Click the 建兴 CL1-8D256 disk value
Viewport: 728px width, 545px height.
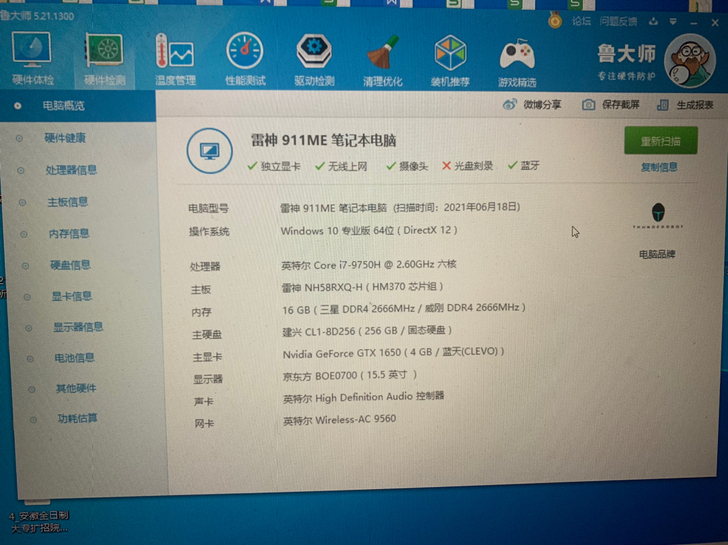coord(367,331)
